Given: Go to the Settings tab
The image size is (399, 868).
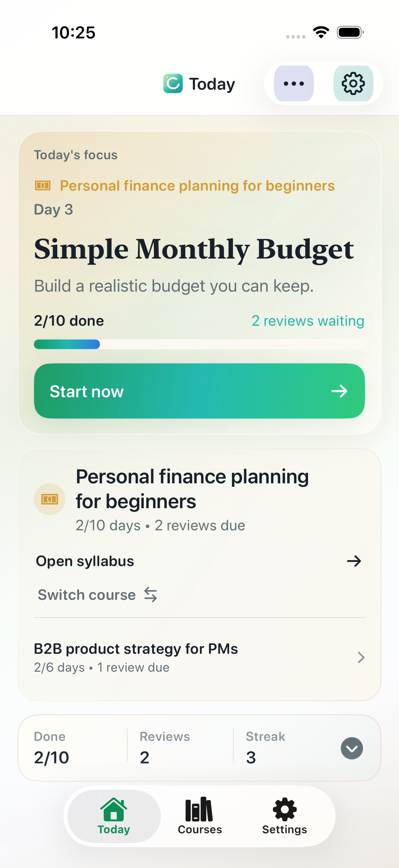Looking at the screenshot, I should pos(285,816).
